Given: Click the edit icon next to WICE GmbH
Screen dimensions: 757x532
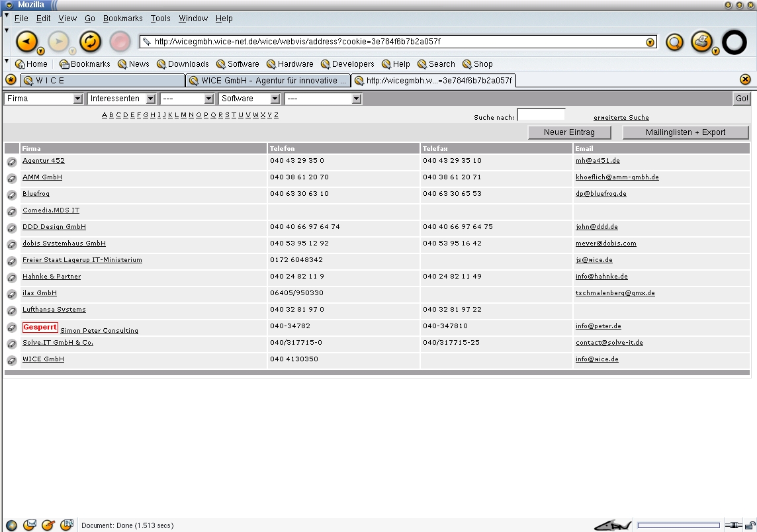Looking at the screenshot, I should [11, 361].
